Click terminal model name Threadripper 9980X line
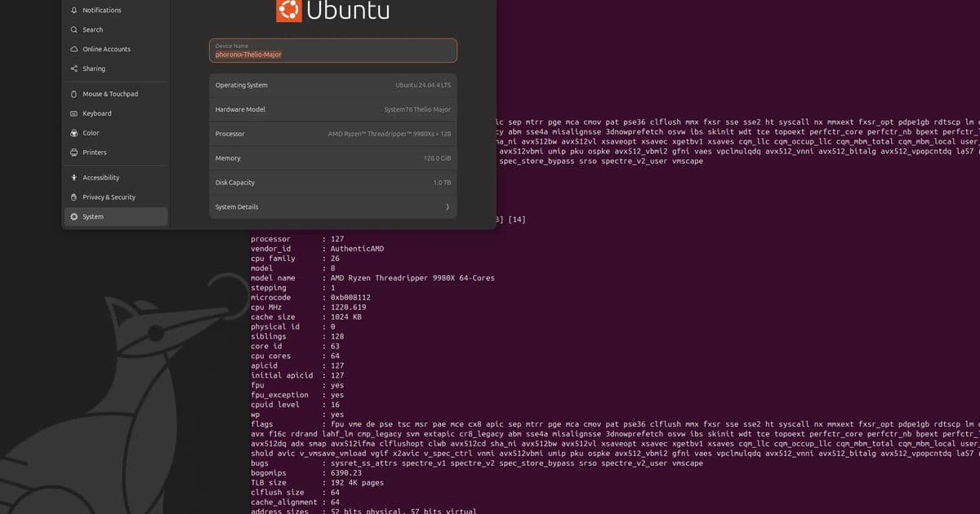The width and height of the screenshot is (980, 514). pyautogui.click(x=372, y=278)
